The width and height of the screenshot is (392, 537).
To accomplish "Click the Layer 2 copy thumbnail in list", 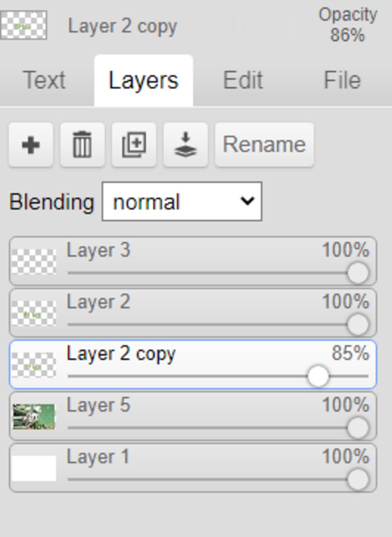I will (34, 365).
